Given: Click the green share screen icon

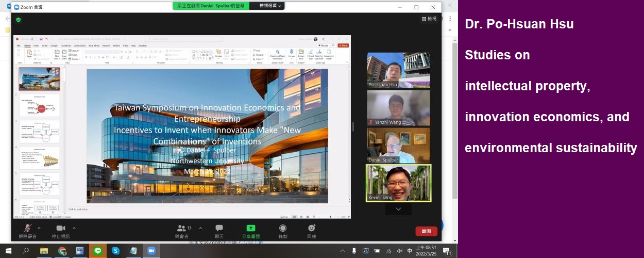Looking at the screenshot, I should click(x=250, y=228).
